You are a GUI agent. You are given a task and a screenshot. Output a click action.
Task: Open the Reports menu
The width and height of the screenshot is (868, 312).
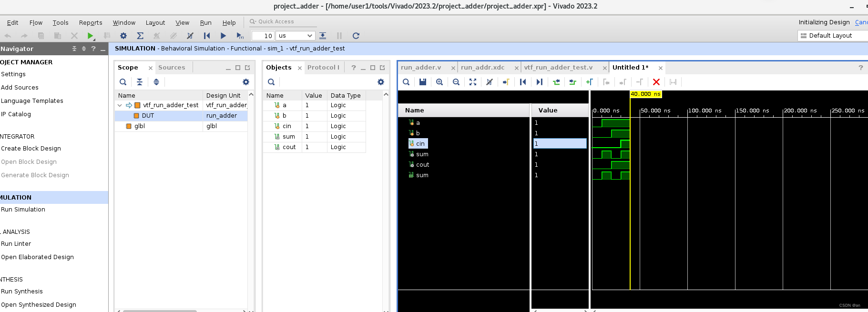pyautogui.click(x=91, y=22)
